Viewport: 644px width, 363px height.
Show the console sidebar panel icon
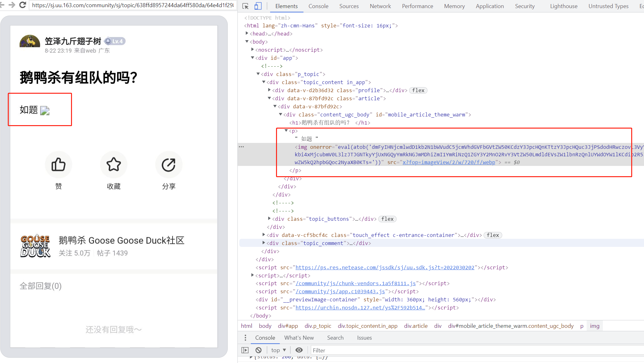[245, 350]
